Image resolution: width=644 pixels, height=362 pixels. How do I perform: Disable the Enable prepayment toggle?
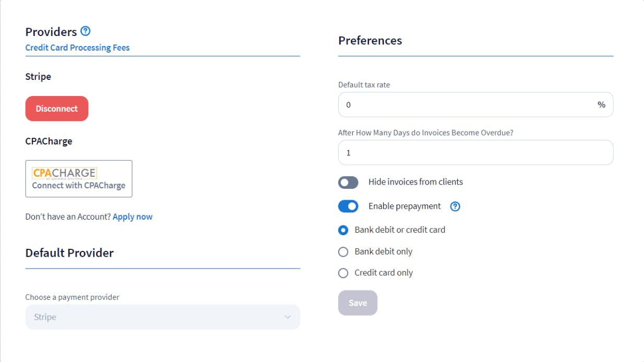[348, 206]
